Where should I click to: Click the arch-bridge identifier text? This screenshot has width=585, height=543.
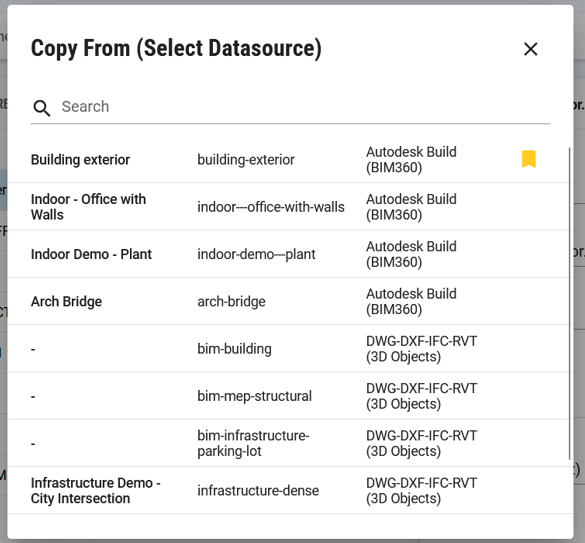231,302
